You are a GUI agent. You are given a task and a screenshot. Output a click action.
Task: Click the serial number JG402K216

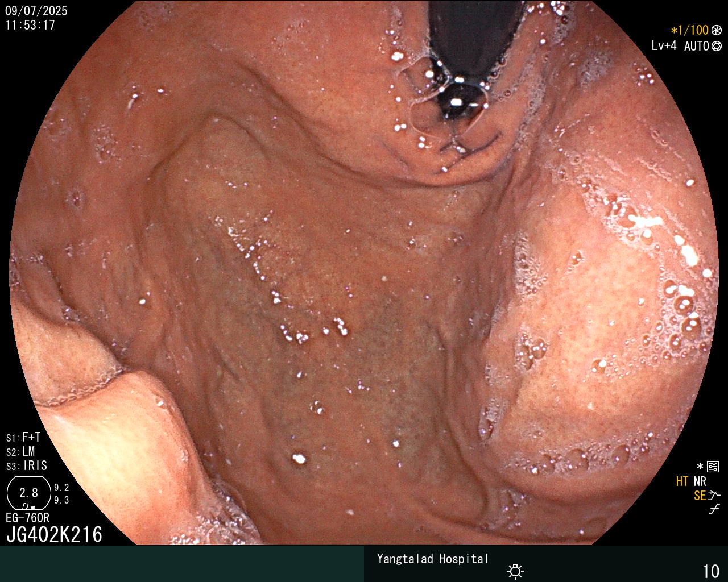point(54,534)
